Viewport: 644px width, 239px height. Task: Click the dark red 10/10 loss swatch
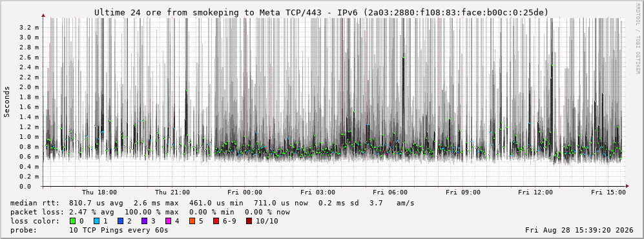pyautogui.click(x=249, y=222)
